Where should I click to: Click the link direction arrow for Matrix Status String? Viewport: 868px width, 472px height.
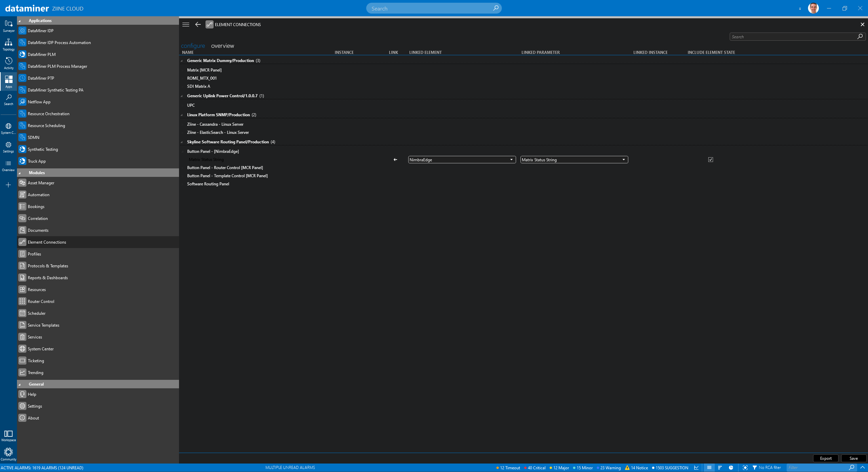[395, 160]
